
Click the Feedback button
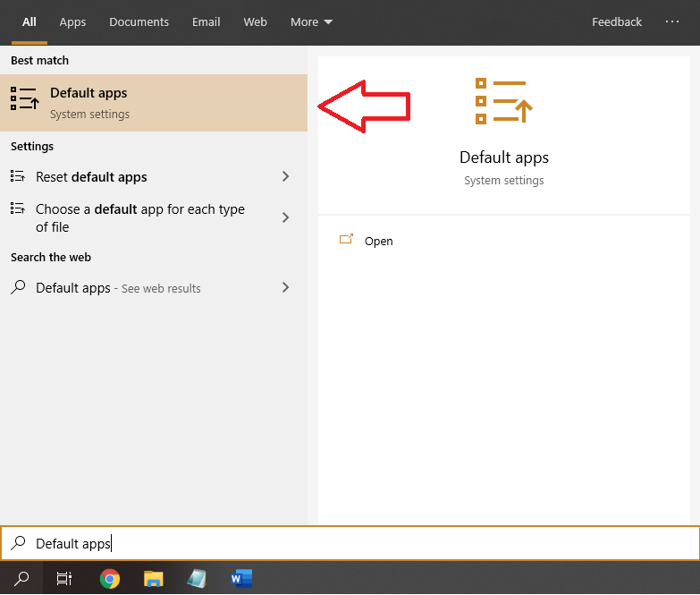point(616,21)
